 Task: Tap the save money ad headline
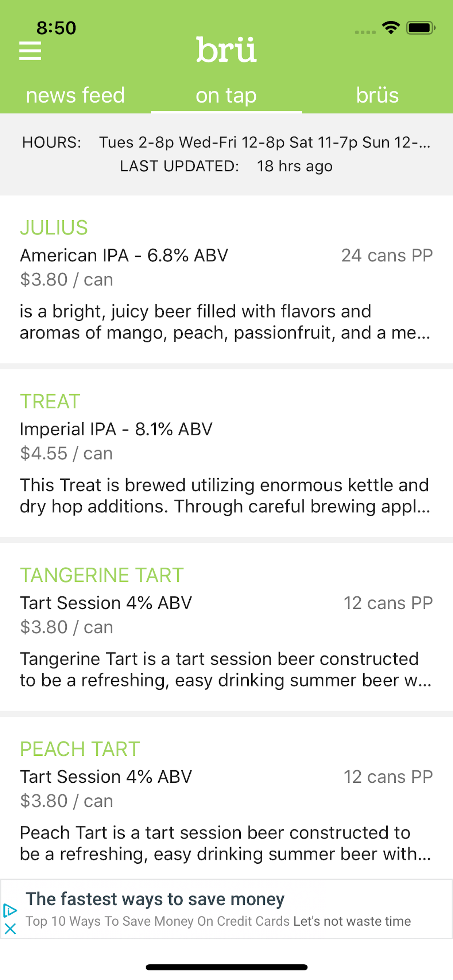pyautogui.click(x=155, y=899)
